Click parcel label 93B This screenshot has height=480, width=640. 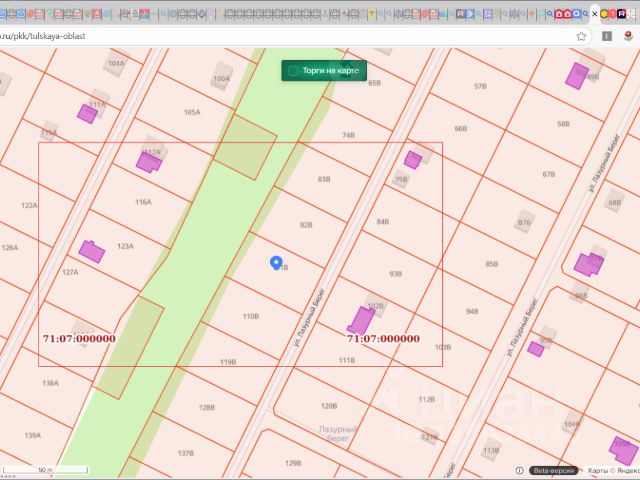point(396,274)
